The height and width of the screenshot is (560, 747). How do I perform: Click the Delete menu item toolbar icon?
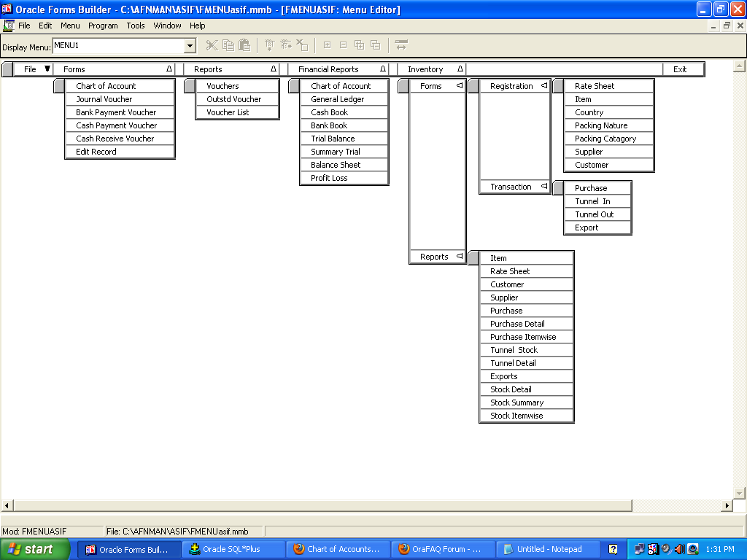click(302, 46)
